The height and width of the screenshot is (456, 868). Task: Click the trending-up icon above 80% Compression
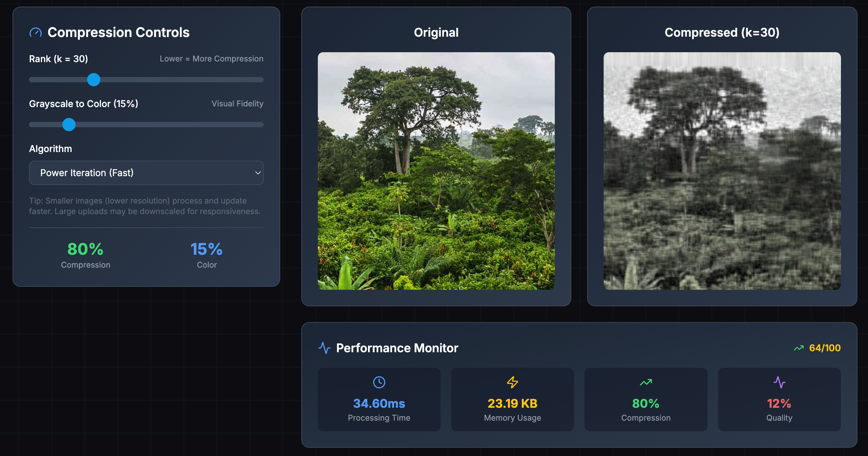(645, 382)
